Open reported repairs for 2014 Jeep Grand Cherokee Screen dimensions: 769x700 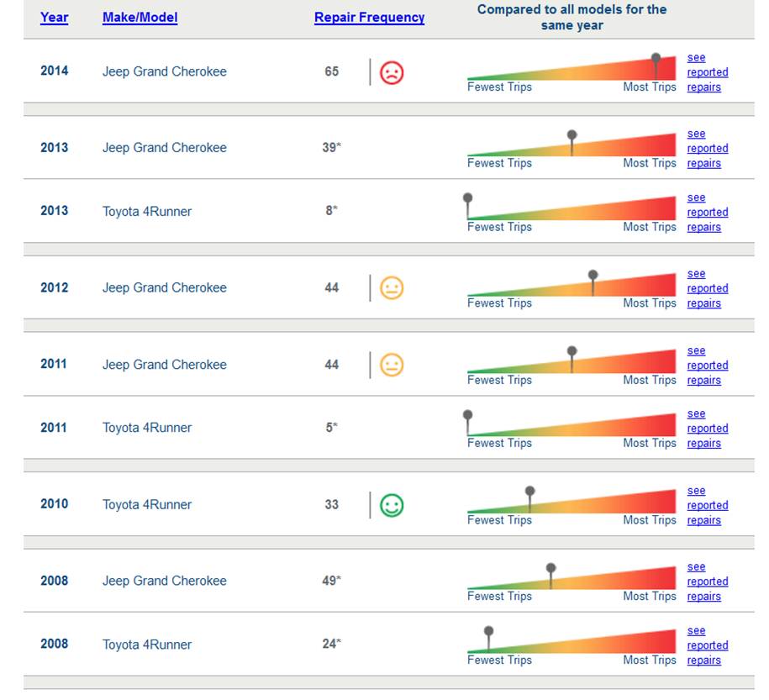[707, 72]
